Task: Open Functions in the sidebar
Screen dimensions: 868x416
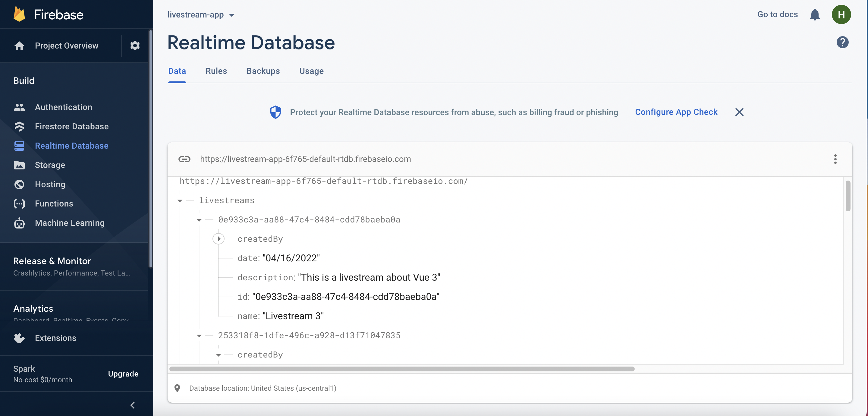Action: [x=54, y=203]
